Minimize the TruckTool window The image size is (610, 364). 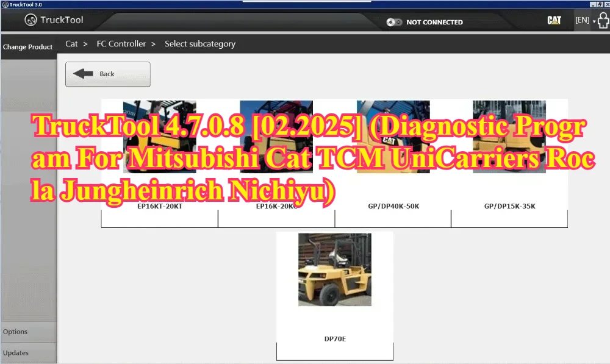(592, 5)
